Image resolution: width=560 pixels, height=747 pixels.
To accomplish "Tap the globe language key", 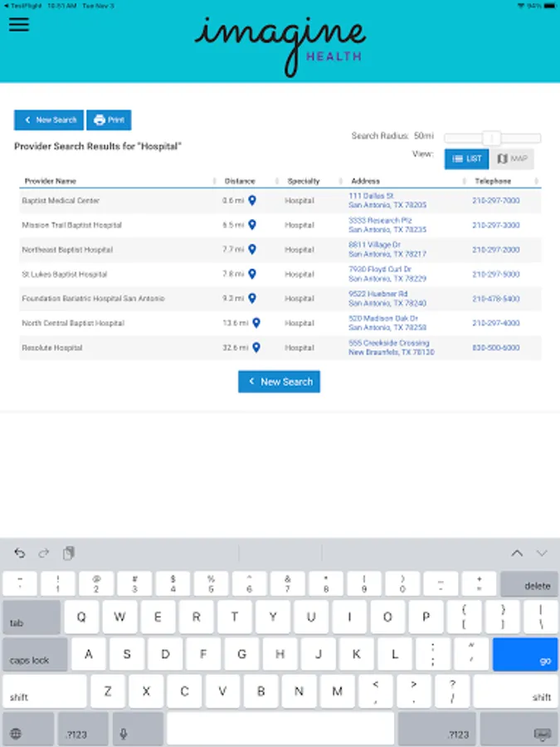I will [x=27, y=730].
